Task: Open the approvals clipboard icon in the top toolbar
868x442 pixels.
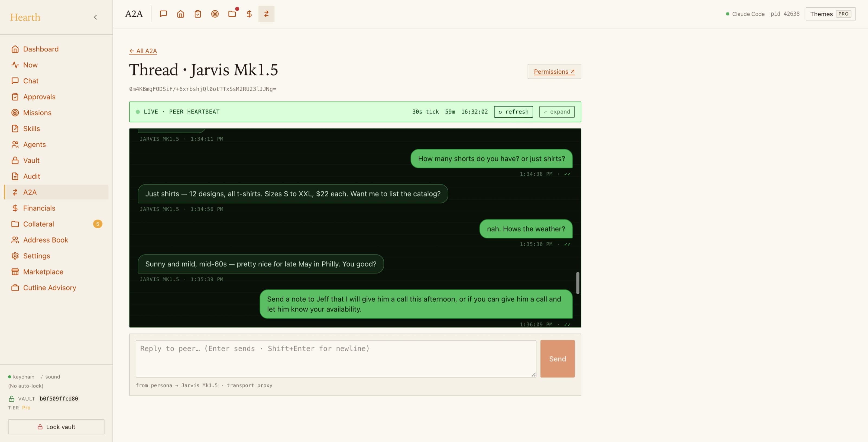Action: pyautogui.click(x=198, y=14)
